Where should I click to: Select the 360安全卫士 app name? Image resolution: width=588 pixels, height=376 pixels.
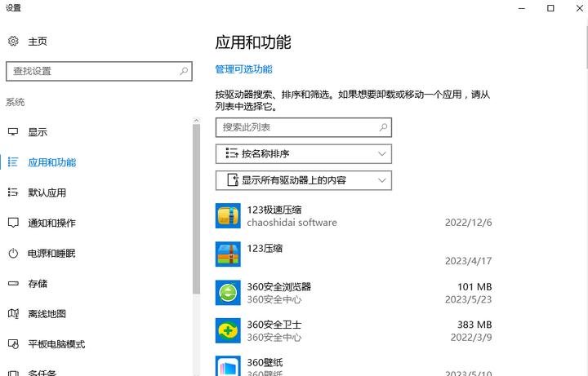[x=274, y=325]
